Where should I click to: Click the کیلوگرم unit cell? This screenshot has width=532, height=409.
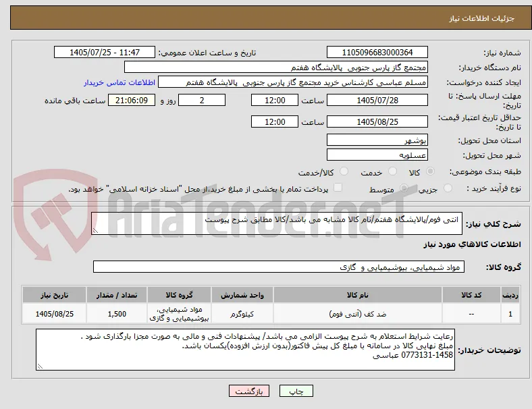242,314
